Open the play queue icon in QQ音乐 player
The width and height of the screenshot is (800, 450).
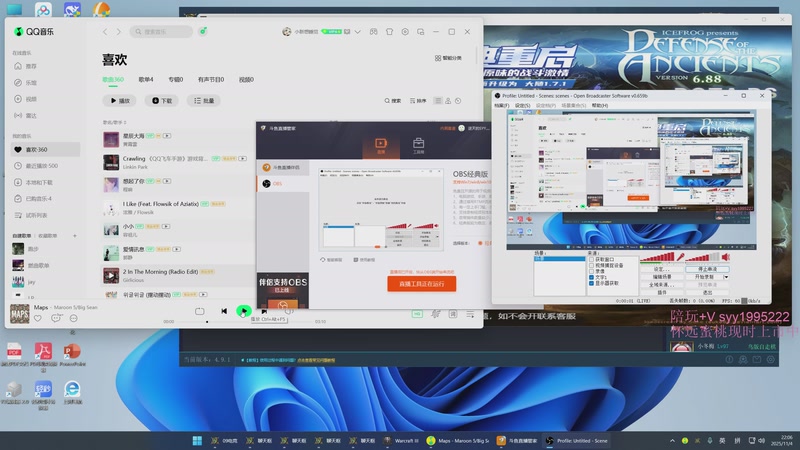pos(470,314)
